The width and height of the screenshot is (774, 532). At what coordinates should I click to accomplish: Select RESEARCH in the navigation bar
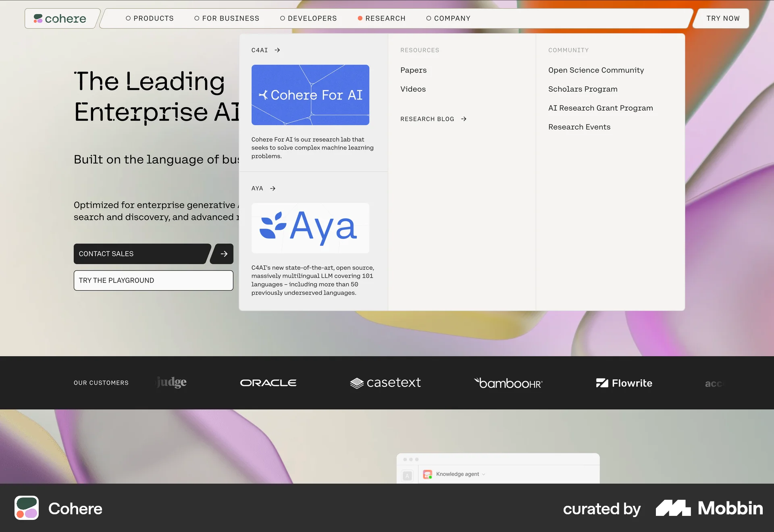coord(382,18)
